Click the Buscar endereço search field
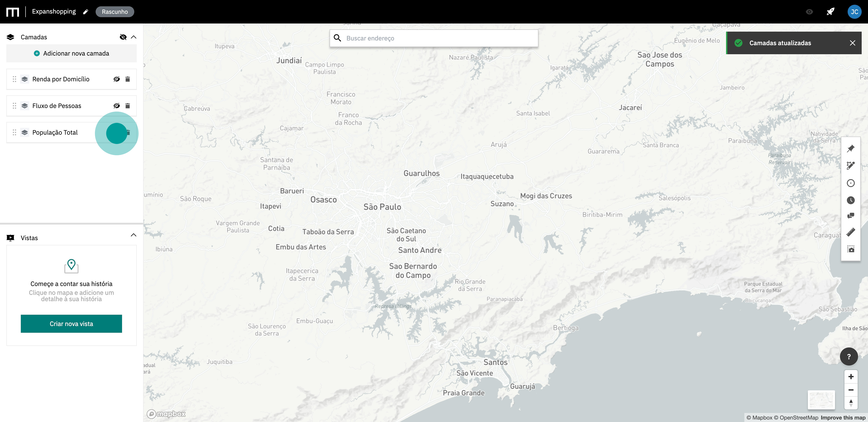The width and height of the screenshot is (868, 422). pyautogui.click(x=434, y=38)
